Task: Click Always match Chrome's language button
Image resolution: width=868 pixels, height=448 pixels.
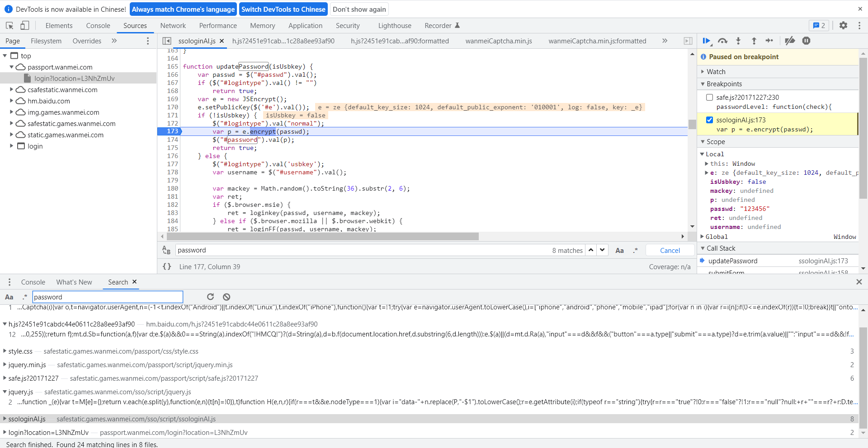Action: point(183,9)
